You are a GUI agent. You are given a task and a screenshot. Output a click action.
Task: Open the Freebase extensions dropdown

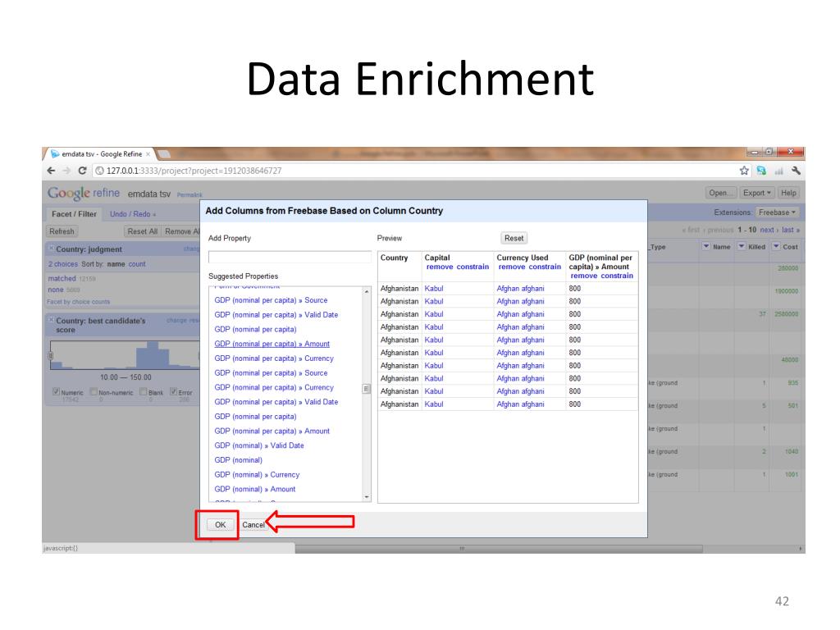pos(777,212)
